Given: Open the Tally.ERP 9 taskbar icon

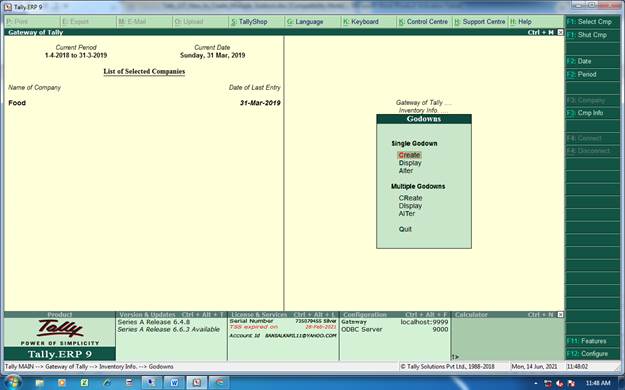Looking at the screenshot, I should (197, 382).
